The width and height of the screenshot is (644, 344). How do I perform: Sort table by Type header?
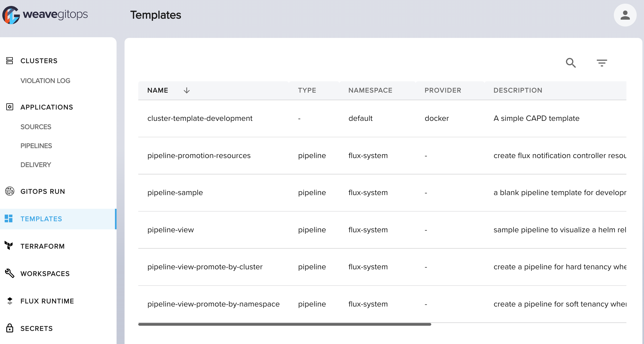[x=307, y=90]
